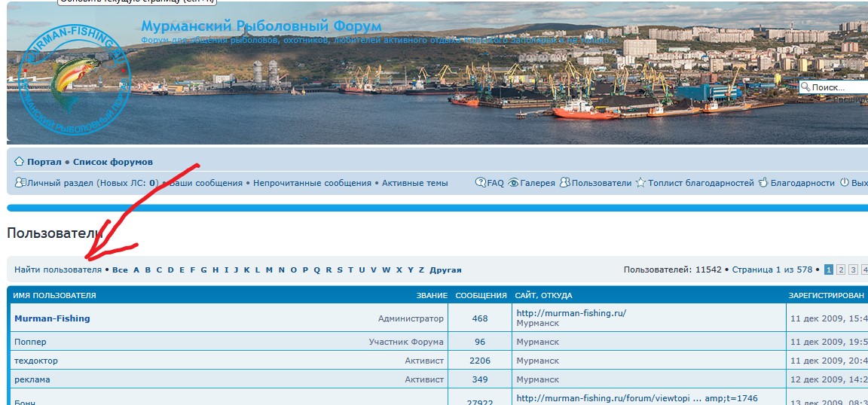Viewport: 868px width, 405px height.
Task: Click the star icon for Топлист благодарностей
Action: (640, 183)
